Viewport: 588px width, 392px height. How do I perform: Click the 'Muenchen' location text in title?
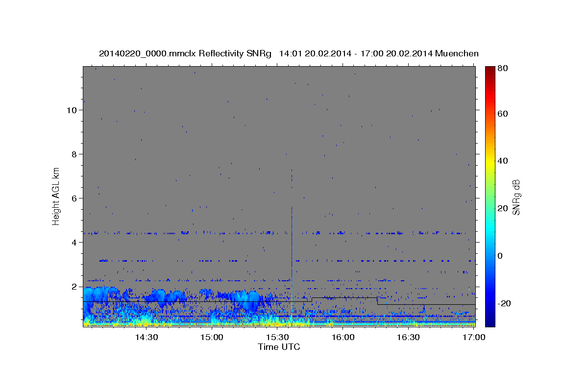click(457, 53)
